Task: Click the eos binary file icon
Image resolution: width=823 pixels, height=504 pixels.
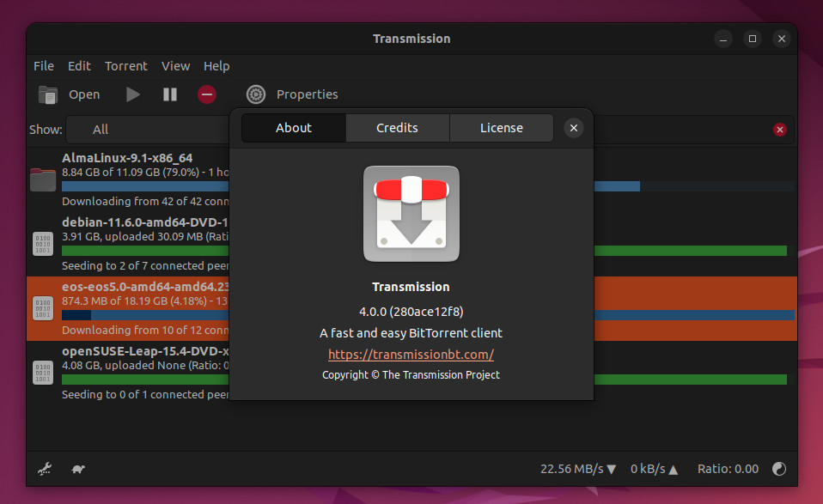Action: [x=43, y=308]
